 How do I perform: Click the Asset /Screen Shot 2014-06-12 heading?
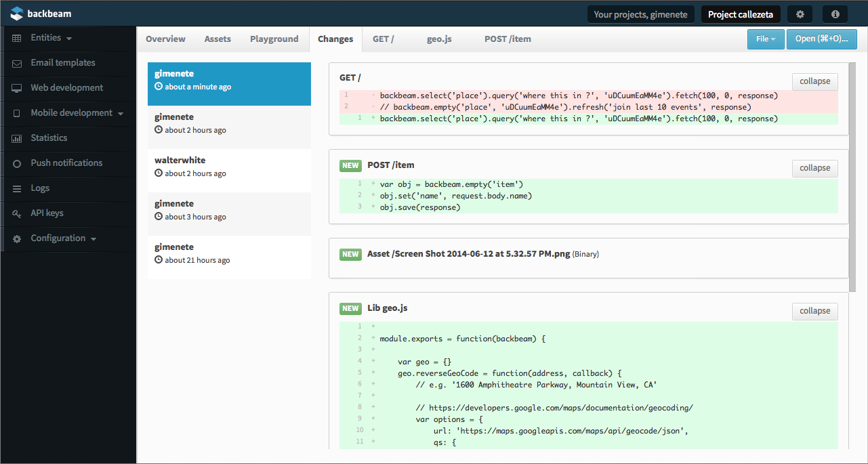tap(469, 254)
